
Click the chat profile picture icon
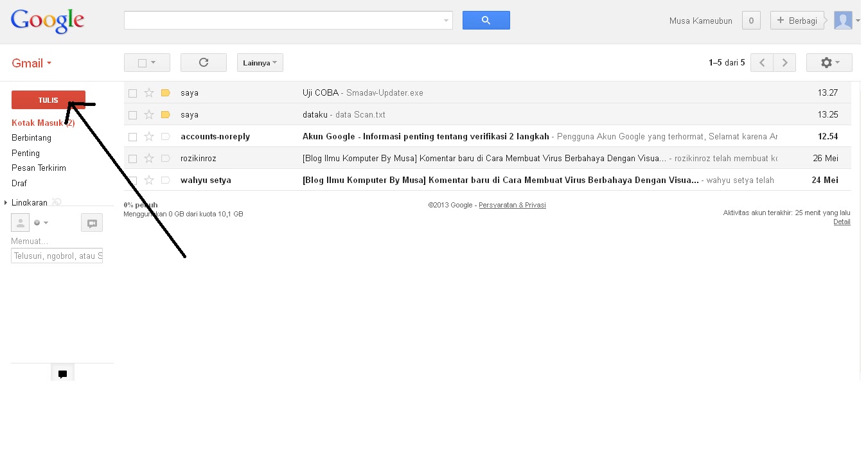[x=21, y=223]
